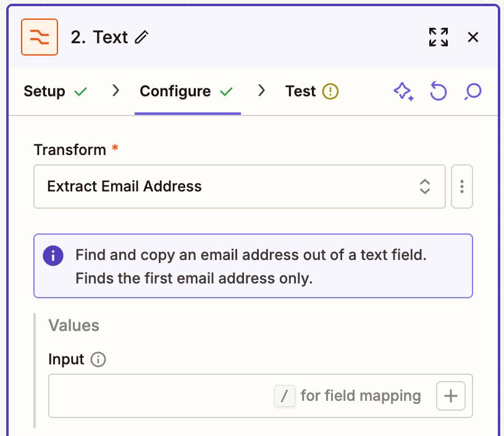Select the Configure tab
This screenshot has width=504, height=436.
(187, 91)
